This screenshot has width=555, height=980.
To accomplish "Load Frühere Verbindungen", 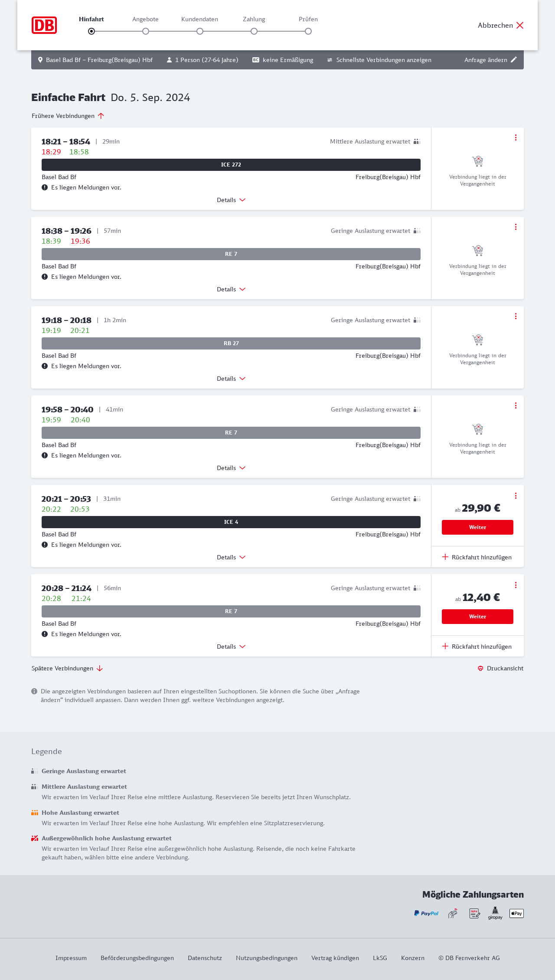I will [68, 116].
